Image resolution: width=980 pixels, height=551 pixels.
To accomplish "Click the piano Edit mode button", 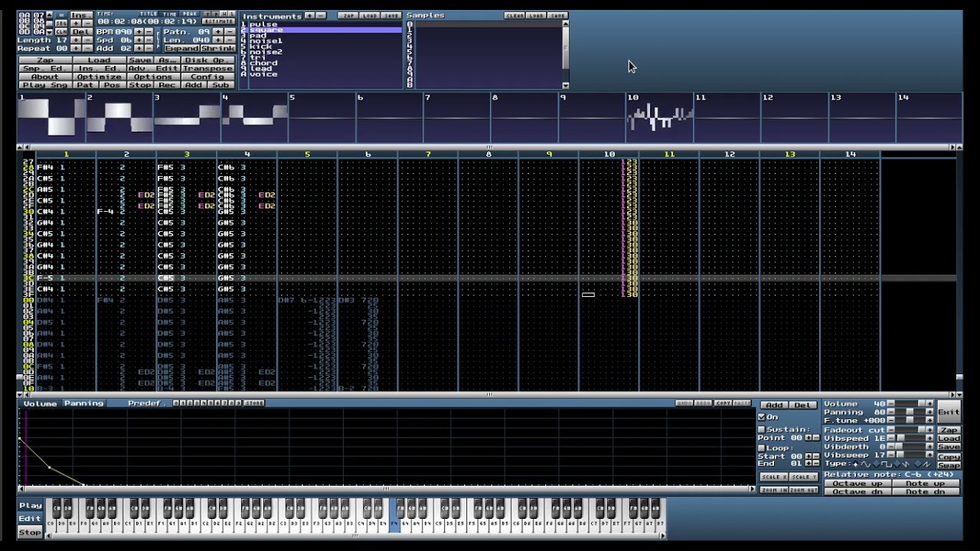I will point(30,518).
